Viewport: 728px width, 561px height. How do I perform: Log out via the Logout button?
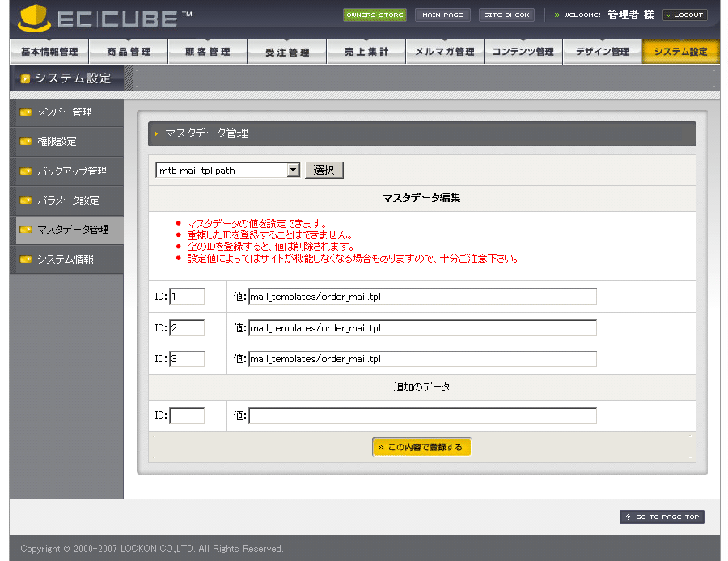684,15
